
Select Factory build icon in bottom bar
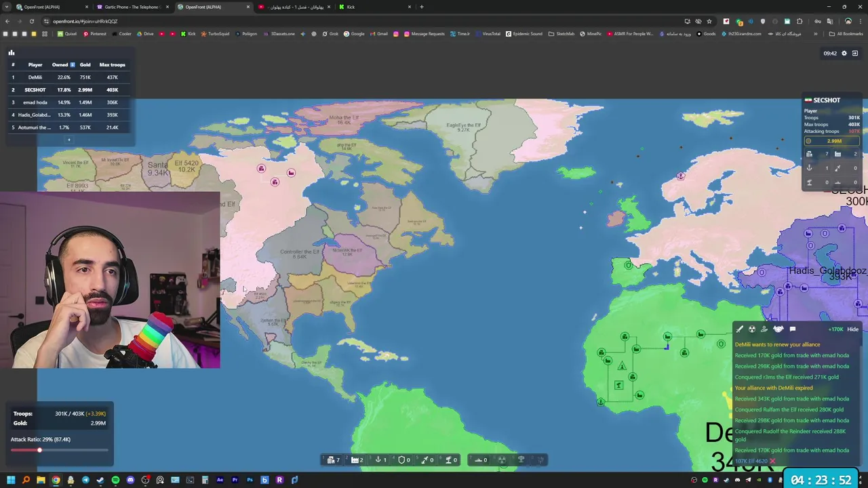[357, 460]
